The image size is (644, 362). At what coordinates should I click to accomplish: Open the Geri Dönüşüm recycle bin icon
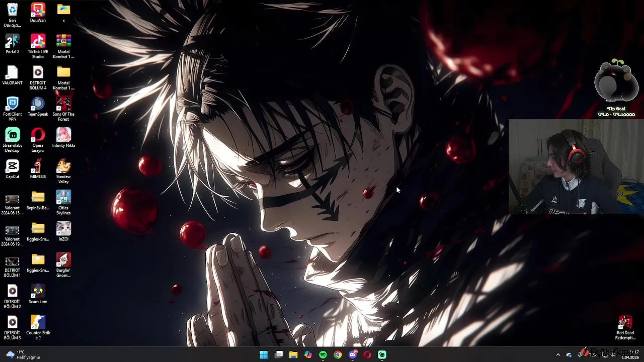click(12, 16)
